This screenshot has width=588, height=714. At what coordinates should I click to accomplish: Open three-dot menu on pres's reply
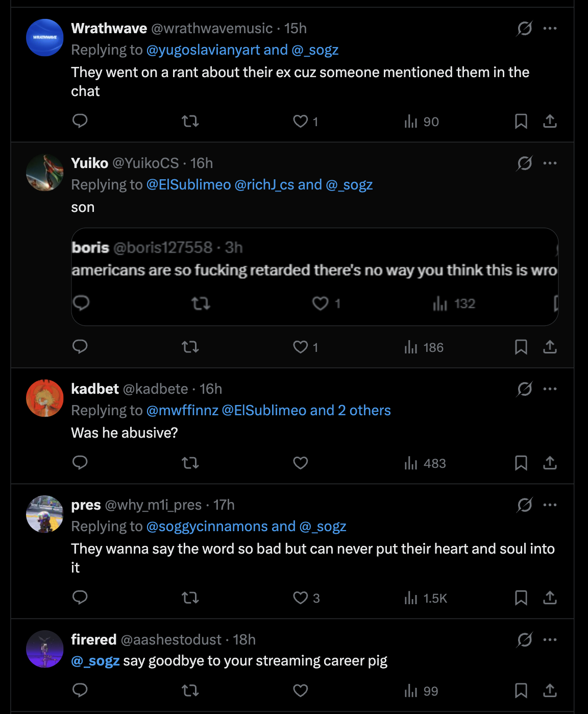coord(550,505)
